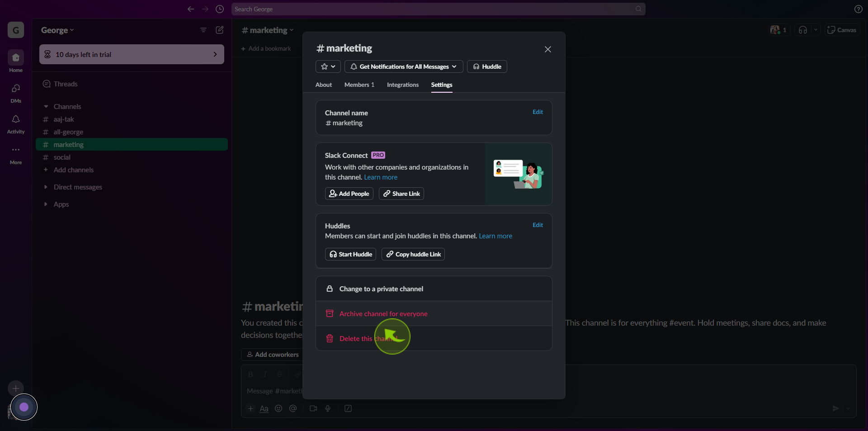Open the George workspace dropdown menu
The height and width of the screenshot is (431, 868).
pyautogui.click(x=57, y=30)
